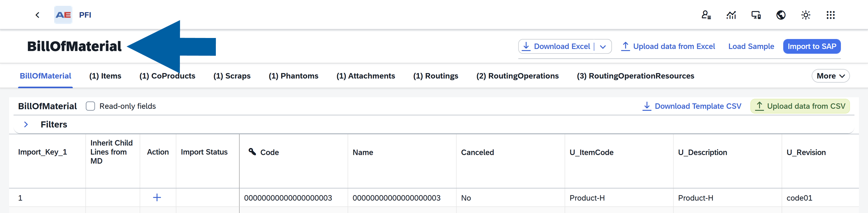Image resolution: width=868 pixels, height=213 pixels.
Task: Expand the Download Excel dropdown arrow
Action: [603, 46]
